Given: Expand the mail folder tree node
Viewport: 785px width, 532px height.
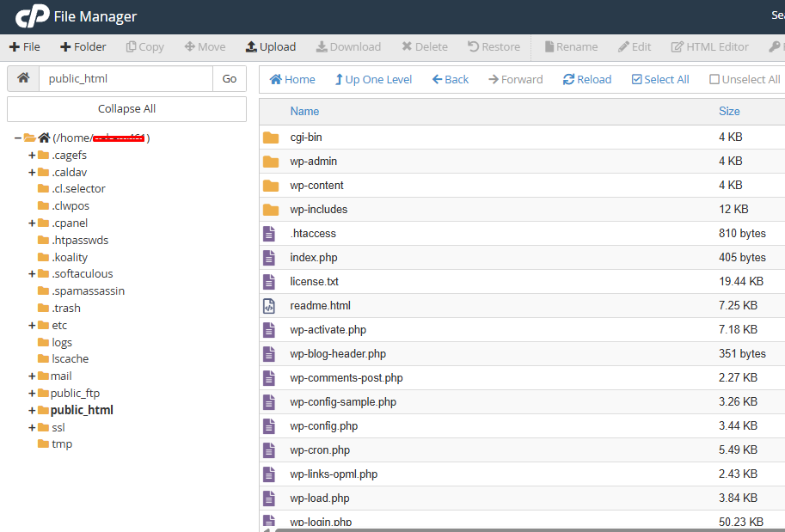Looking at the screenshot, I should [x=32, y=376].
